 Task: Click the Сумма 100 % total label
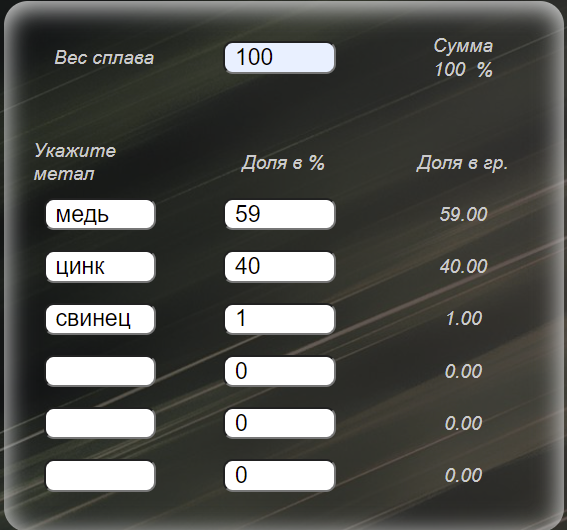[x=463, y=58]
